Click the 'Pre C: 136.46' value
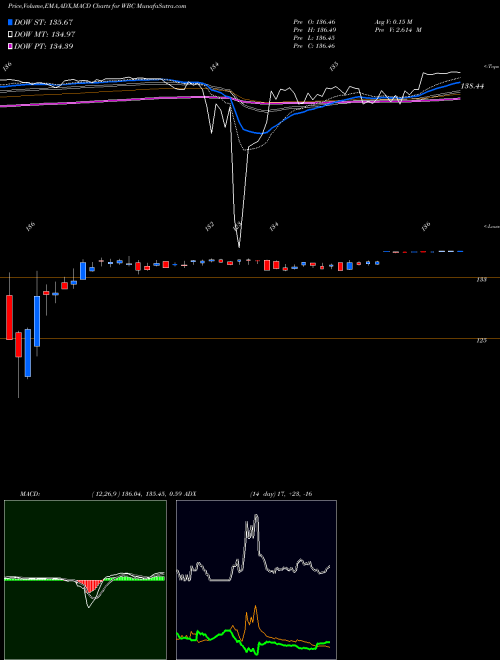The height and width of the screenshot is (660, 500). tap(314, 46)
